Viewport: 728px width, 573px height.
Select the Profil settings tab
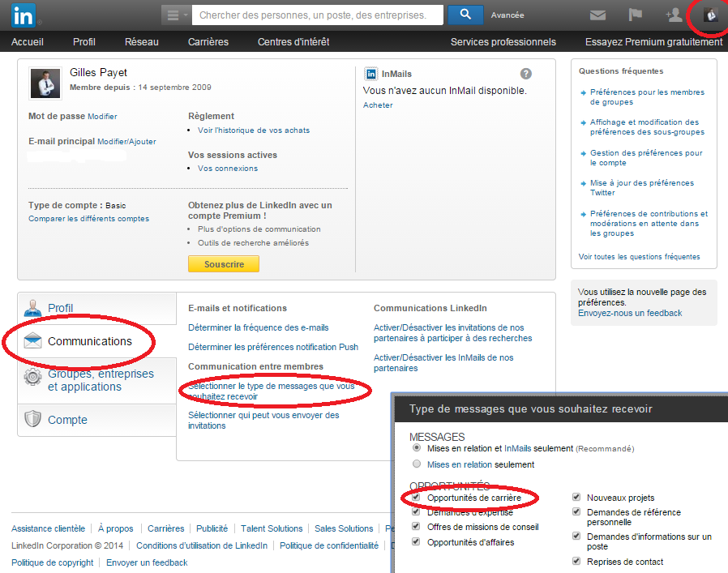pos(97,308)
